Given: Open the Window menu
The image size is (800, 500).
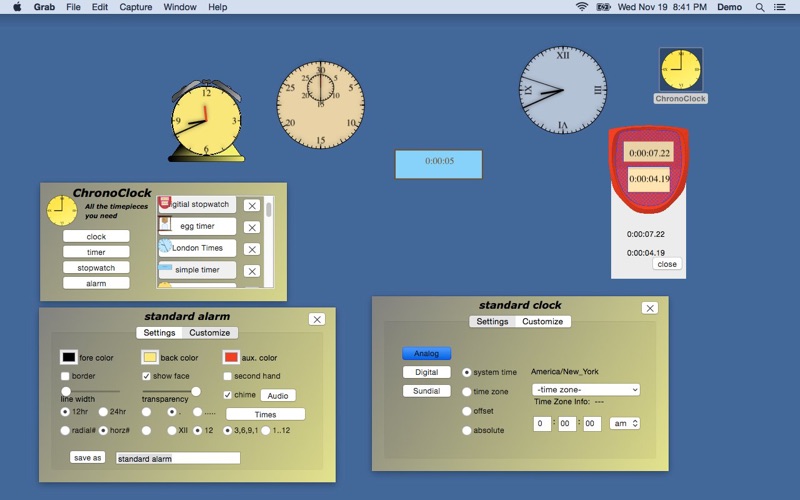Looking at the screenshot, I should [180, 7].
